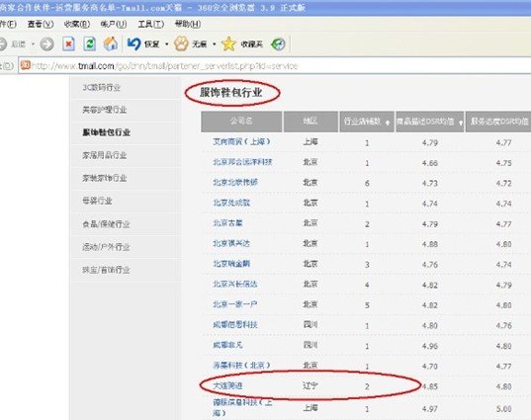Viewport: 531px width, 420px height.
Task: Click the 4.85 product DSR value
Action: (x=430, y=386)
